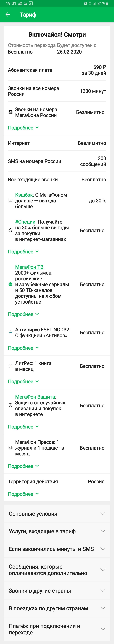
Task: Tap the alarm icon in status bar
Action: pyautogui.click(x=86, y=3)
